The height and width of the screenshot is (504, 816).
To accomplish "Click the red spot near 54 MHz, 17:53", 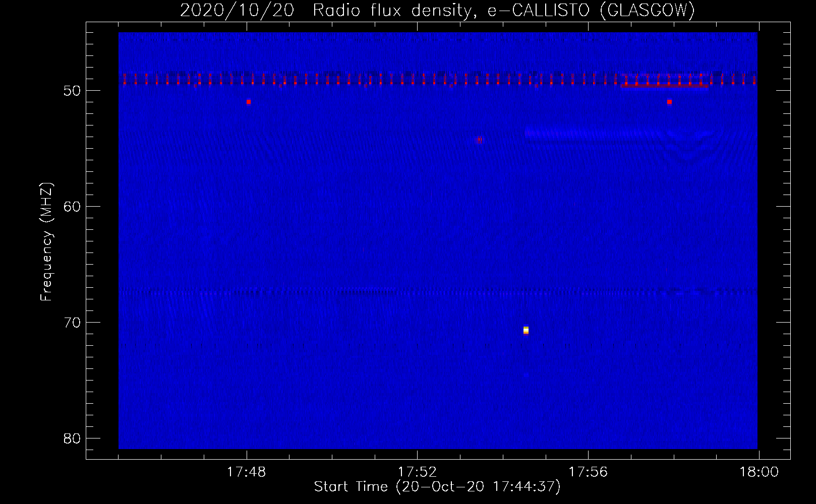I will [480, 140].
